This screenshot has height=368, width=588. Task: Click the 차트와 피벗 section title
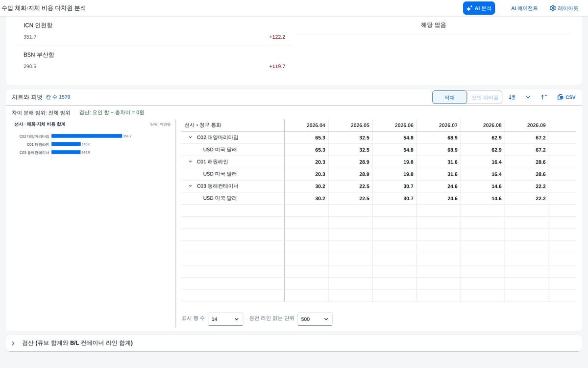click(27, 97)
